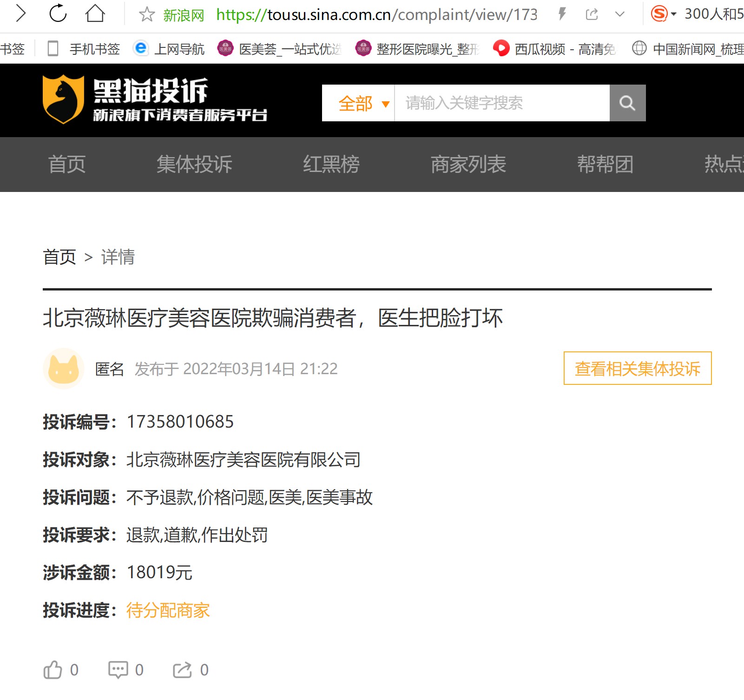This screenshot has height=700, width=744.
Task: Click the 待分配商家 status text
Action: [168, 610]
